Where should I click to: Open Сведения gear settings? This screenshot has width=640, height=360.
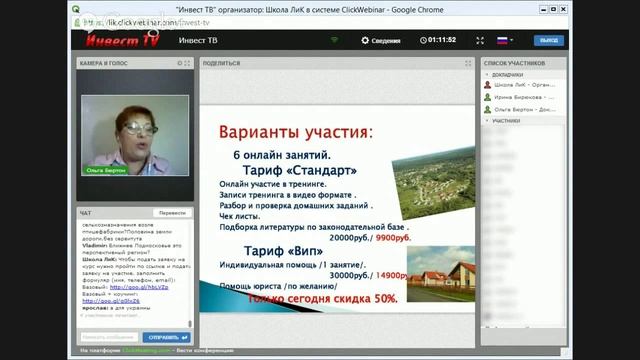click(380, 40)
